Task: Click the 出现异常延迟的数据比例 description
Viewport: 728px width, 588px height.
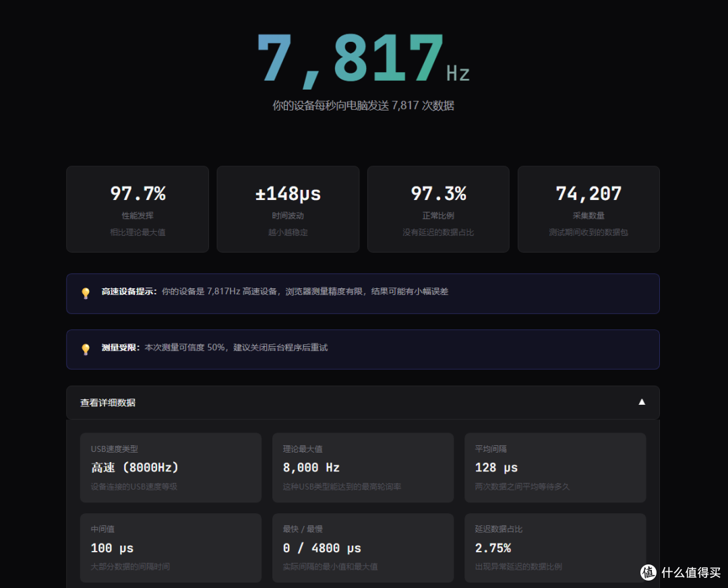Action: 518,566
